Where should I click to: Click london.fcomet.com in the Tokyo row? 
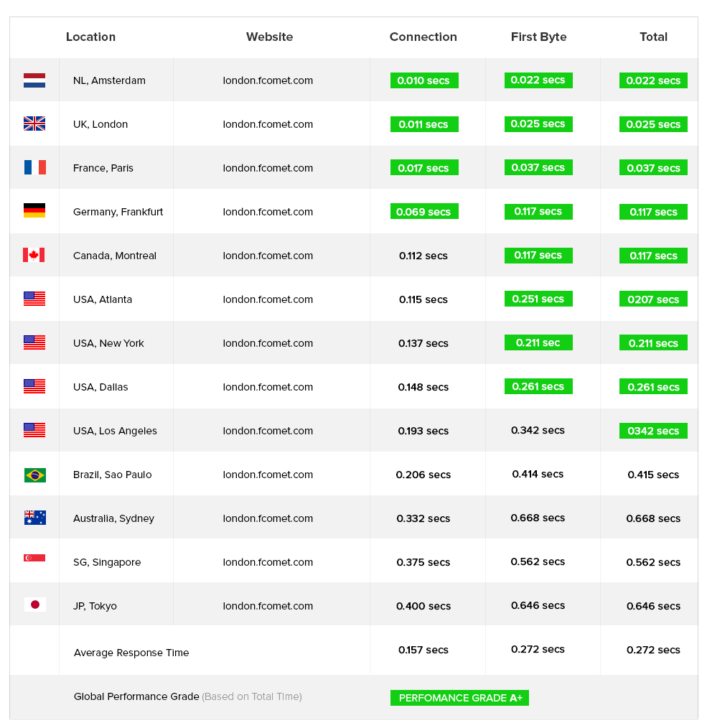(x=268, y=606)
